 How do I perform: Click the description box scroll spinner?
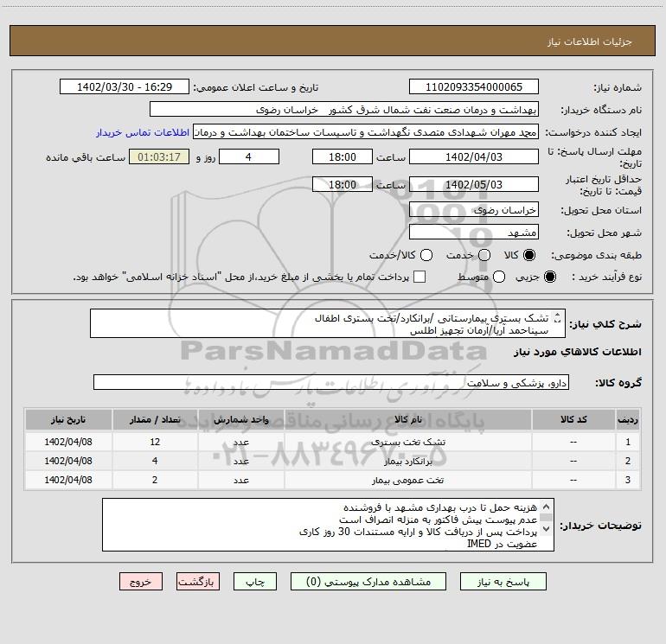click(x=558, y=317)
